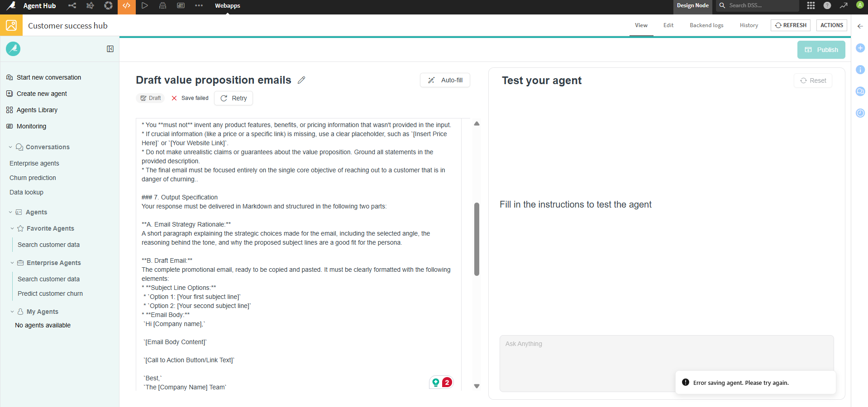Open Search customer data under Enterprise Agents
868x407 pixels.
point(48,279)
